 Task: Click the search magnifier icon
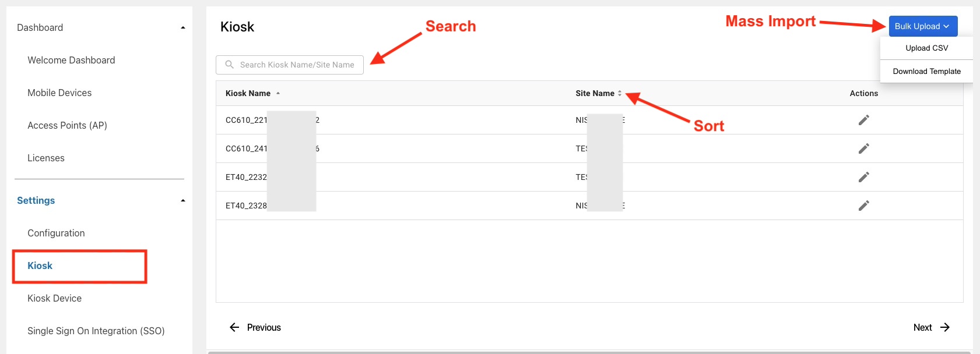pyautogui.click(x=230, y=65)
